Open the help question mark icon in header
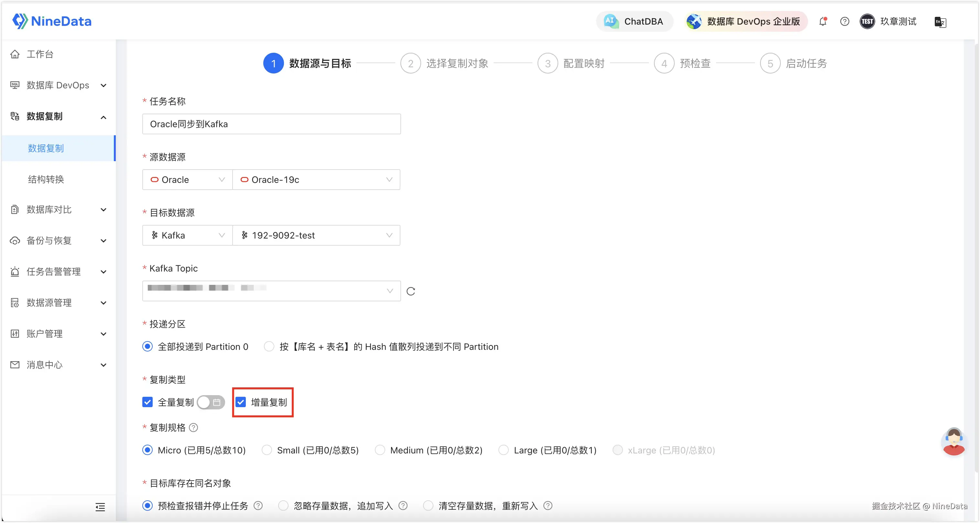Image resolution: width=980 pixels, height=523 pixels. (844, 22)
